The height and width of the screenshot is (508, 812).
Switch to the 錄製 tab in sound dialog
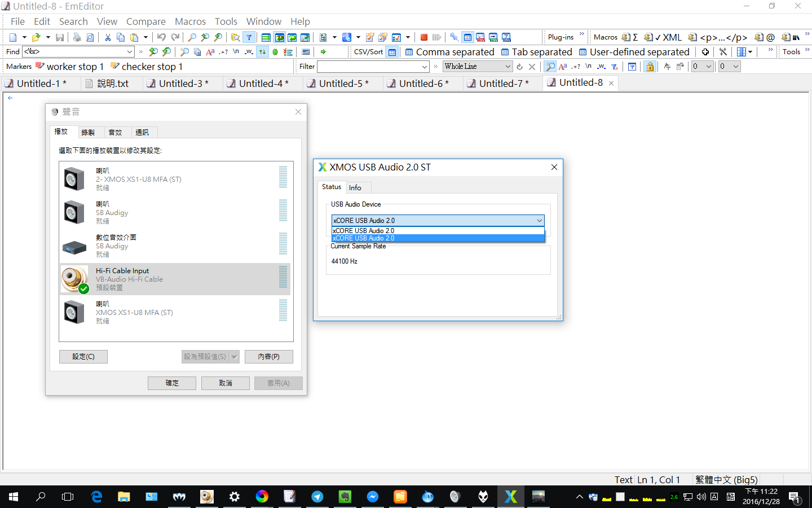[88, 132]
